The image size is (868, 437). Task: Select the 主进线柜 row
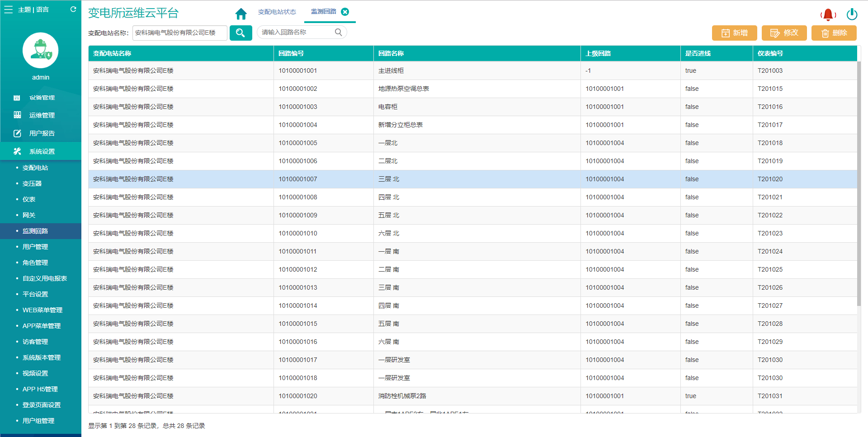[472, 70]
